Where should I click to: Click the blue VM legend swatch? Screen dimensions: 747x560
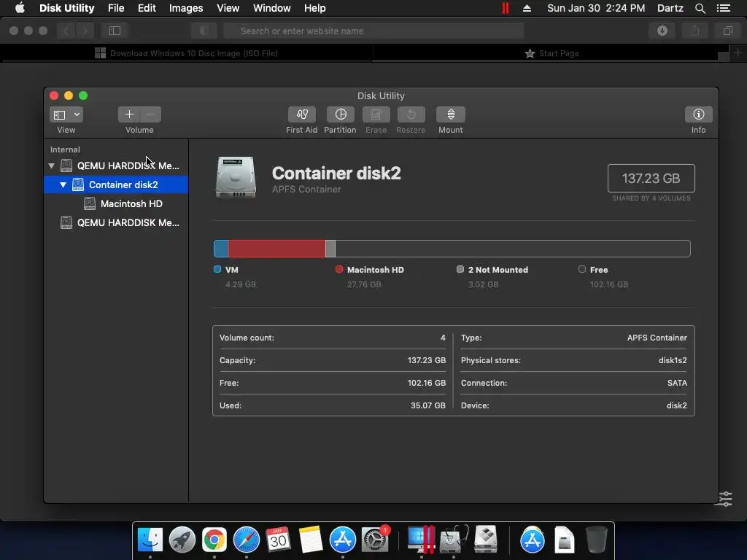tap(217, 269)
